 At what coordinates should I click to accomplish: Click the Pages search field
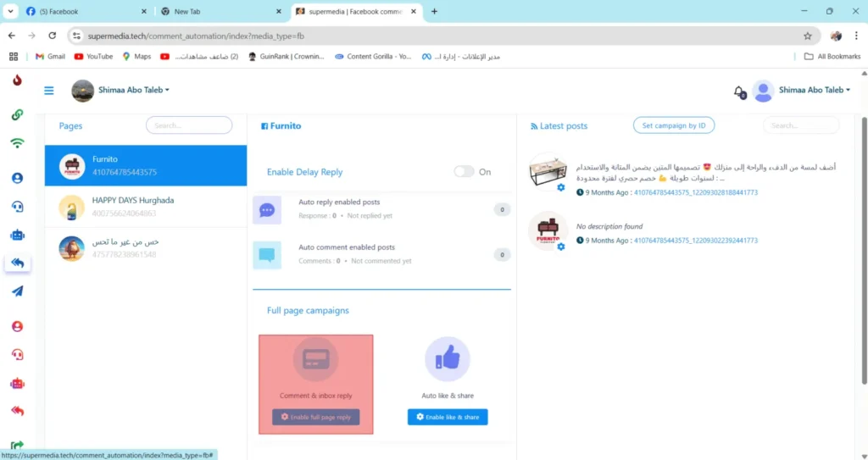189,125
